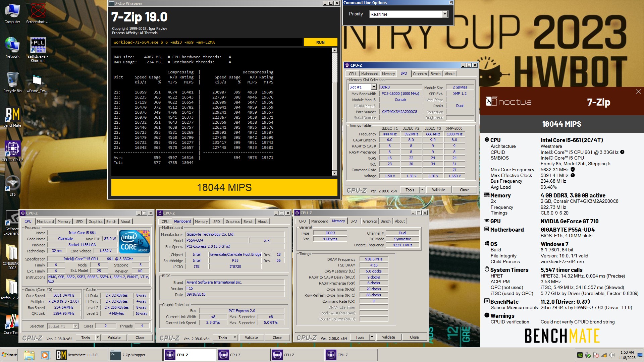Close the Command Line Options window
The height and width of the screenshot is (362, 644).
451,3
